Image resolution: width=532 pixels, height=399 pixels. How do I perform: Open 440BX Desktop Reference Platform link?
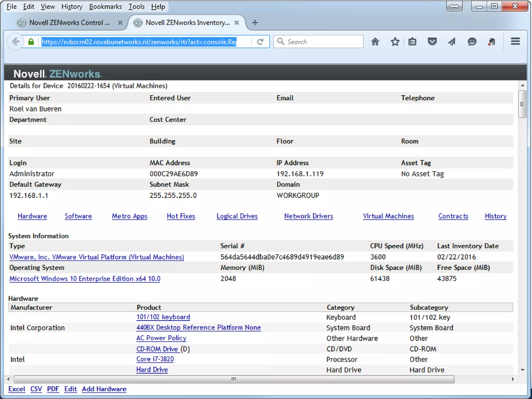coord(198,327)
